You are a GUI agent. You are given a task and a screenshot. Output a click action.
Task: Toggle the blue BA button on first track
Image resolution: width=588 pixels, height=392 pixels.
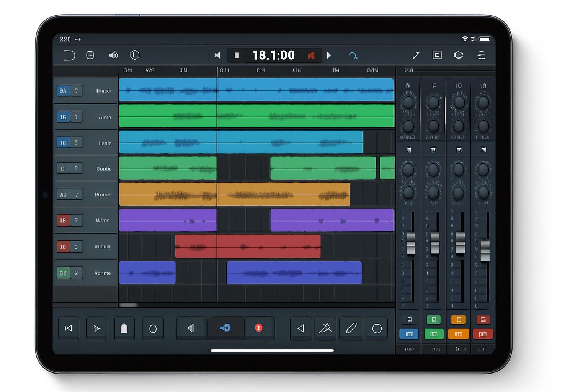[x=63, y=91]
